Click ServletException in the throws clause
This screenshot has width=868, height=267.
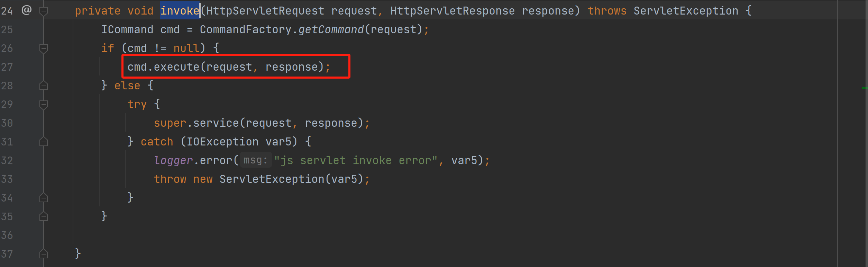[x=686, y=11]
